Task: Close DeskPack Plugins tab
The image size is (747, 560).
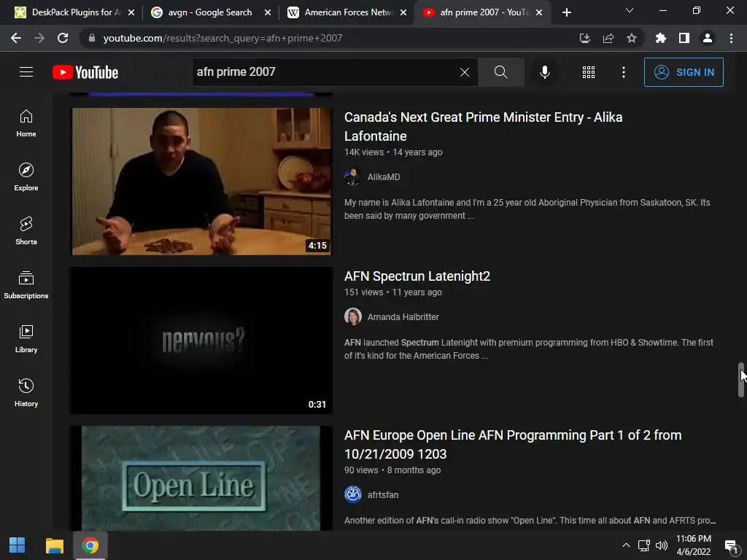Action: click(x=131, y=12)
